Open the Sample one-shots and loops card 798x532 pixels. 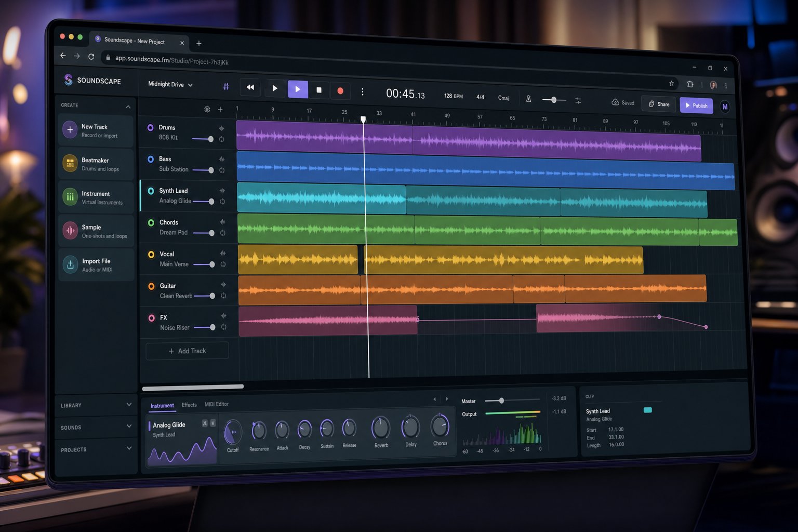point(96,231)
